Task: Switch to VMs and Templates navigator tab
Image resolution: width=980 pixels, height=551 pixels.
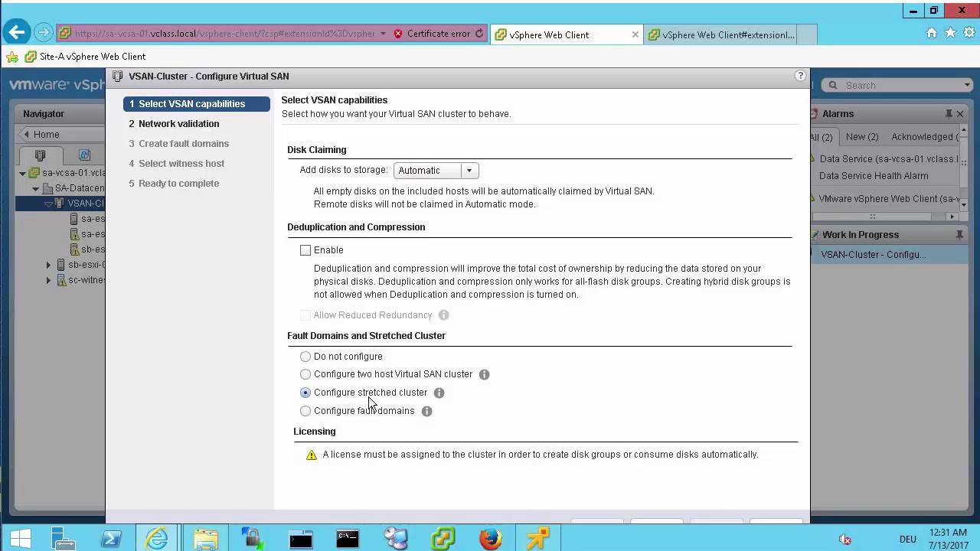Action: pos(84,155)
